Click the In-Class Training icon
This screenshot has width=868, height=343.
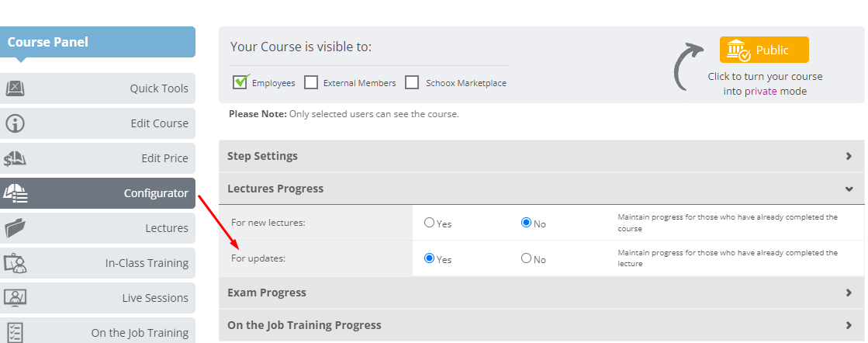(x=15, y=263)
